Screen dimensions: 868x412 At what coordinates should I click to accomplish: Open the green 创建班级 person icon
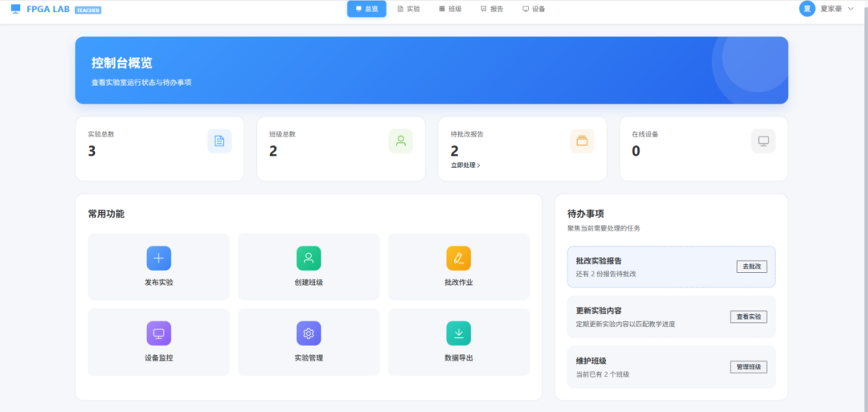tap(309, 258)
